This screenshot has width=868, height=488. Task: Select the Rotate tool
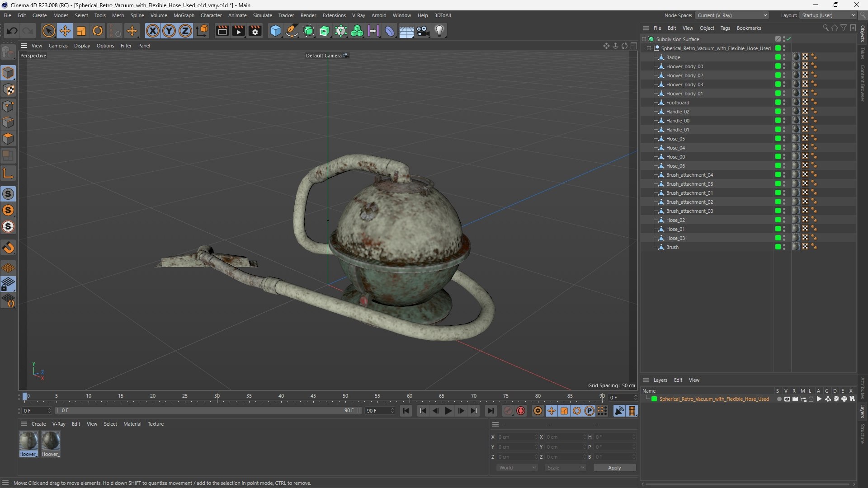pyautogui.click(x=98, y=31)
